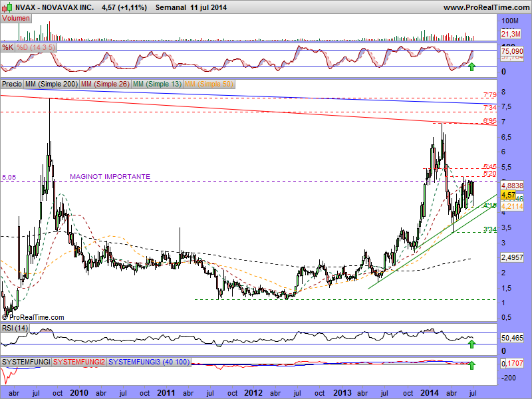Open the Volumen indicator label
This screenshot has height=399, width=532.
click(x=16, y=19)
